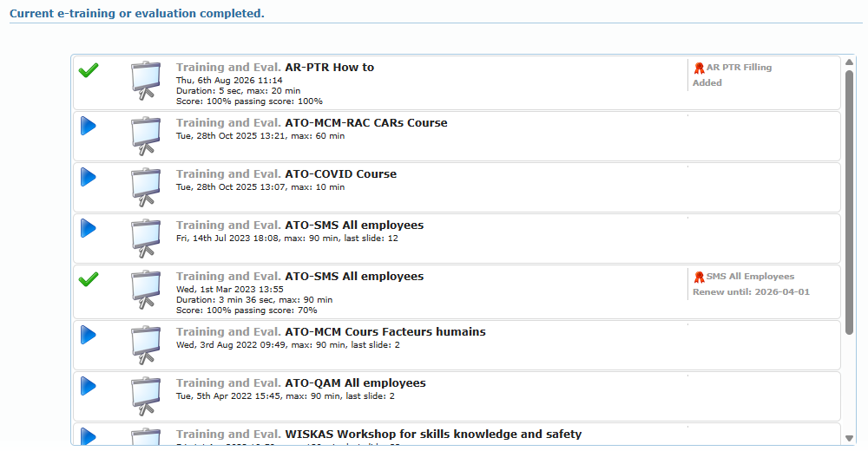The width and height of the screenshot is (868, 451).
Task: Click 'Duration: 3 min 36 sec, max: 90 min'
Action: tap(254, 299)
